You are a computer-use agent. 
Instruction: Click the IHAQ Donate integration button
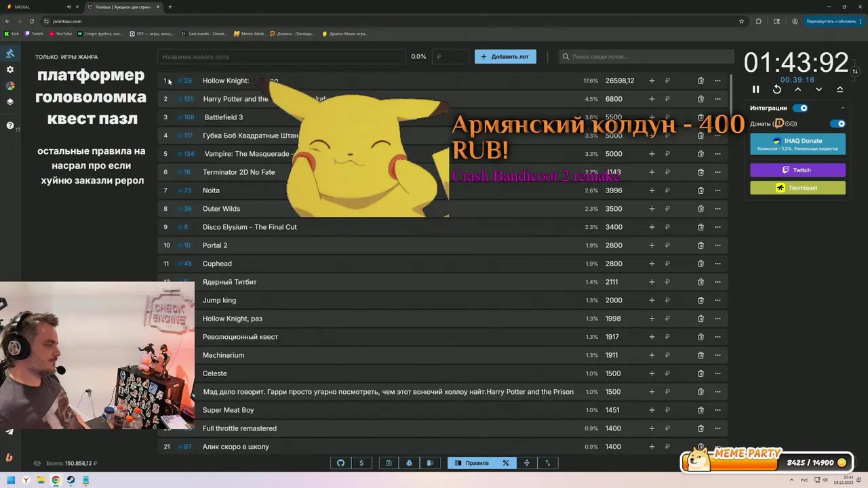click(x=797, y=144)
